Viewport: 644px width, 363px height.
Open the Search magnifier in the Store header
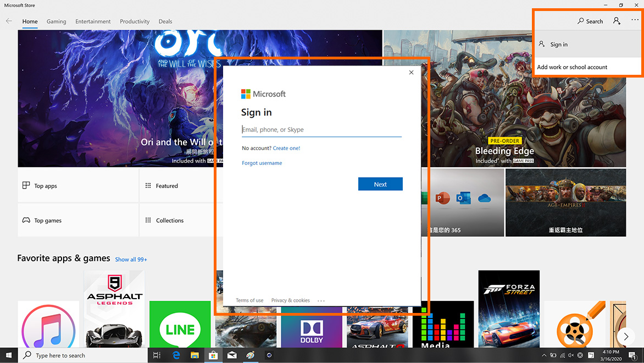click(x=590, y=21)
